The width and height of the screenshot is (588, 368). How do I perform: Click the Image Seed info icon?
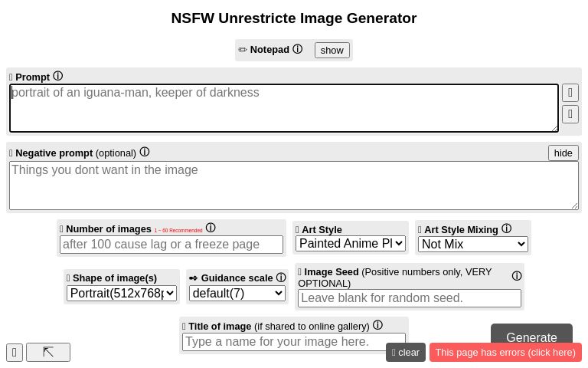[517, 276]
